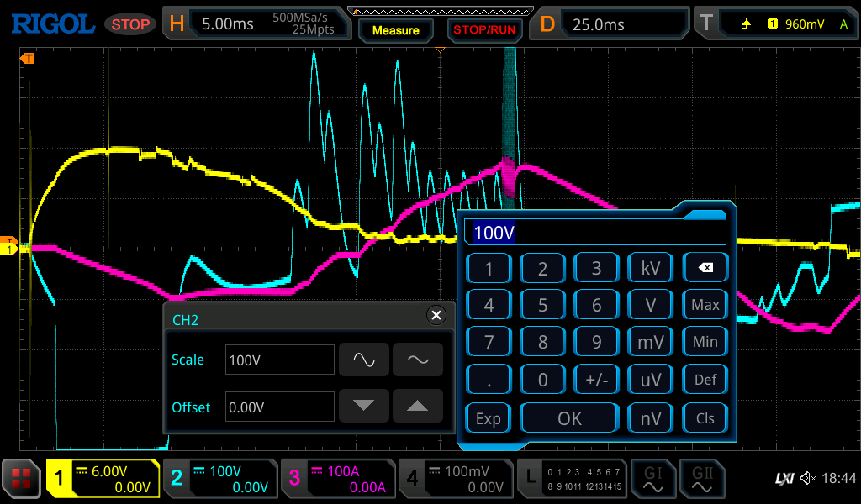Open the main menu grid icon
The height and width of the screenshot is (504, 861).
(22, 479)
